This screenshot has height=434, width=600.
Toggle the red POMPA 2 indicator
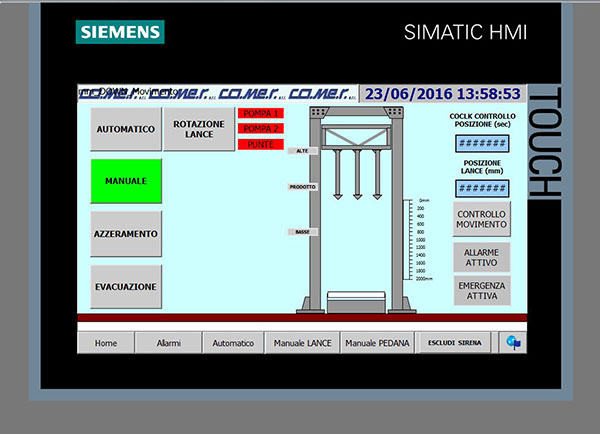click(x=262, y=129)
